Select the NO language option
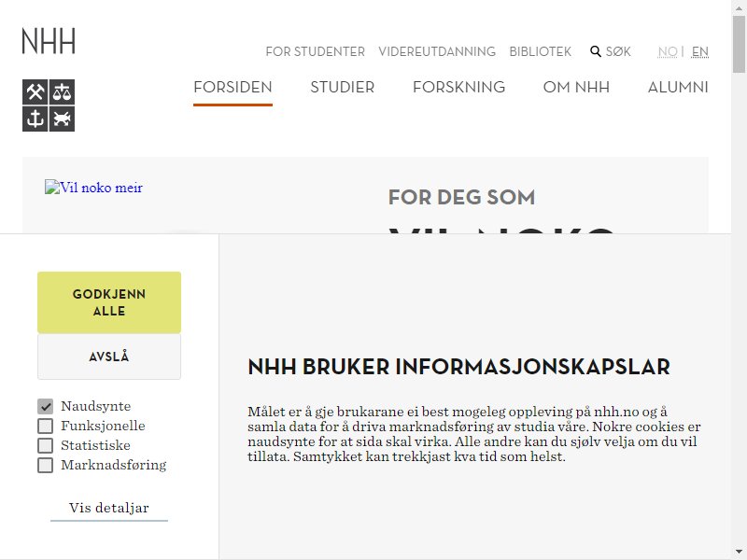Image resolution: width=747 pixels, height=560 pixels. [668, 51]
